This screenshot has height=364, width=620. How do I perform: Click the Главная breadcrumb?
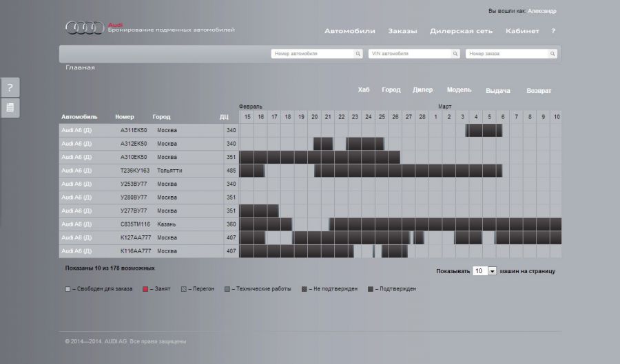[x=81, y=67]
